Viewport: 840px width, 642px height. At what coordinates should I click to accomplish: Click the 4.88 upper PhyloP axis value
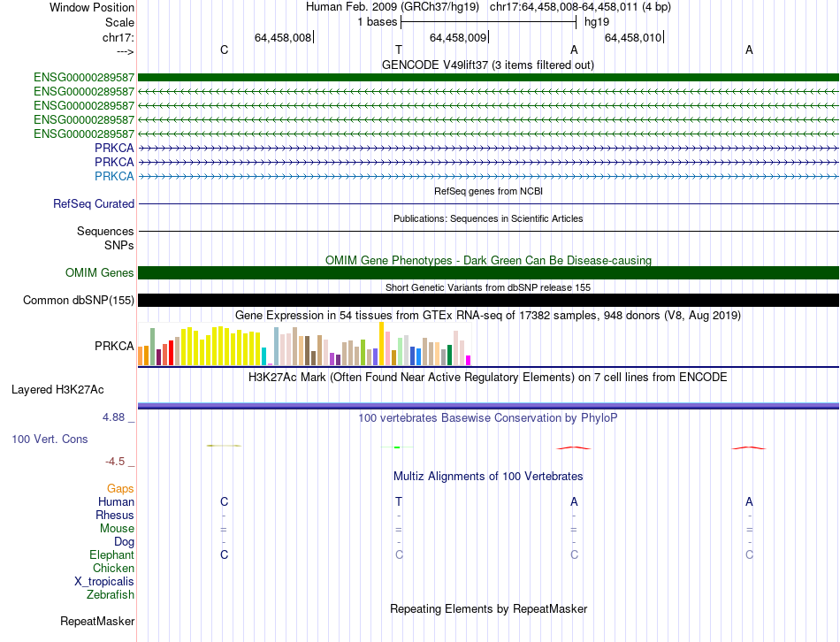tap(113, 417)
